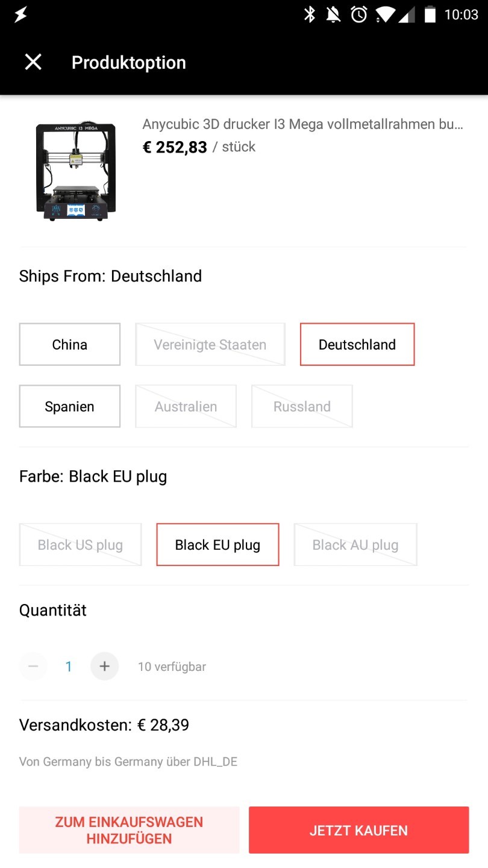Choose Deutschland shipping option

tap(357, 344)
